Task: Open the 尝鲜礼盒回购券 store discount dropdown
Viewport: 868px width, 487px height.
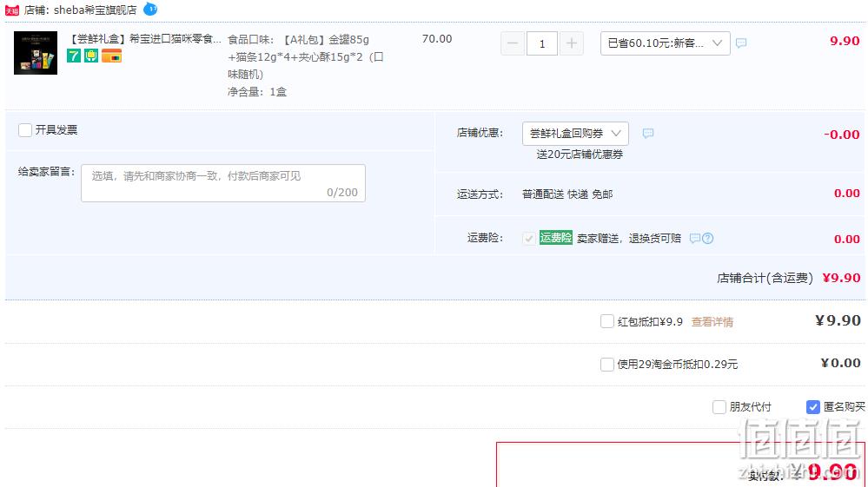Action: (x=575, y=133)
